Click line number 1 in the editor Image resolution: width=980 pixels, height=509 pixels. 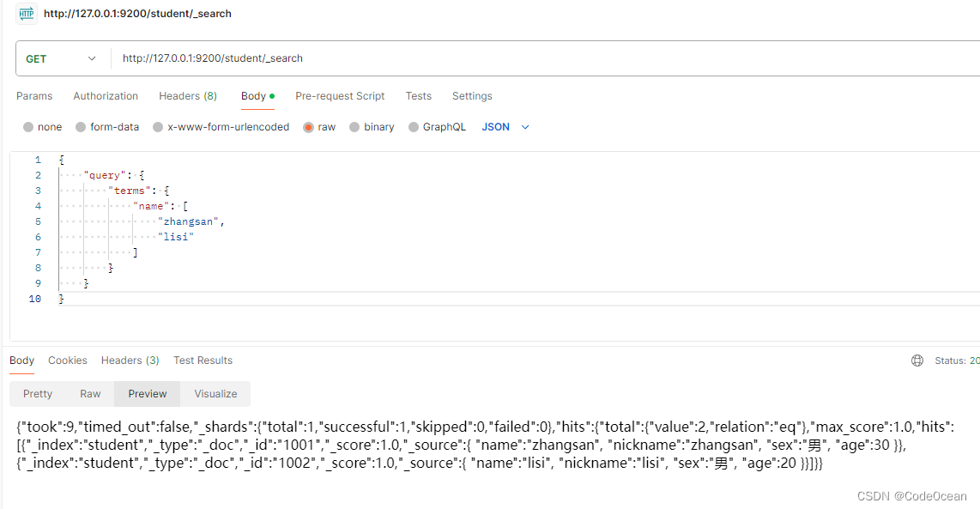[x=38, y=160]
